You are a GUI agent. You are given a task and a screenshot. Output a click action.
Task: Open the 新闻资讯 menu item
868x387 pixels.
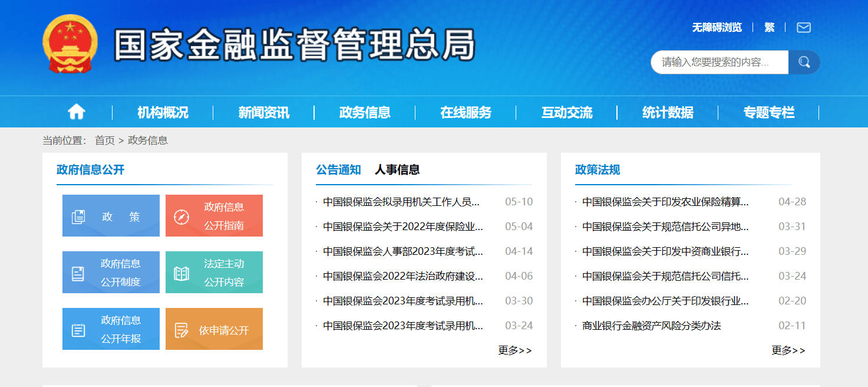pyautogui.click(x=265, y=111)
